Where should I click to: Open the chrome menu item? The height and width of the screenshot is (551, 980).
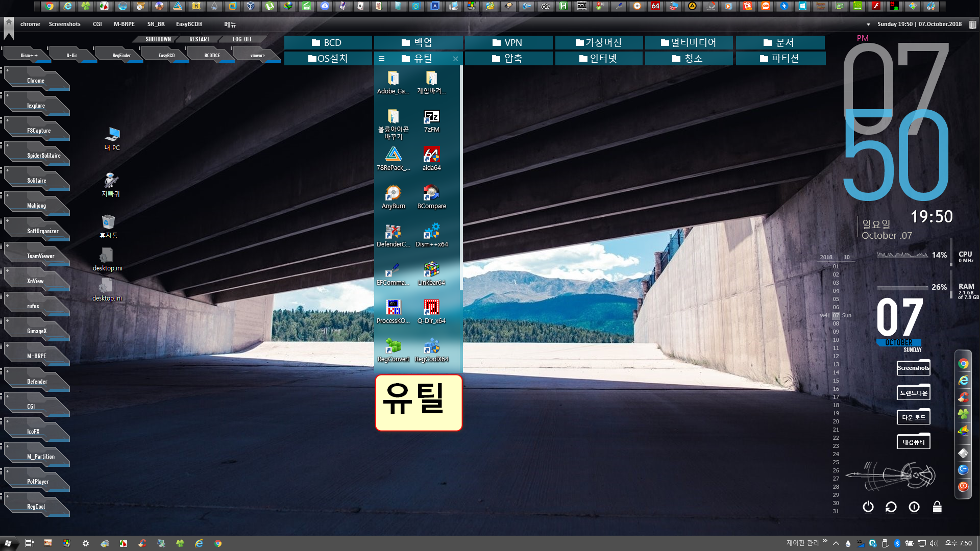coord(30,24)
